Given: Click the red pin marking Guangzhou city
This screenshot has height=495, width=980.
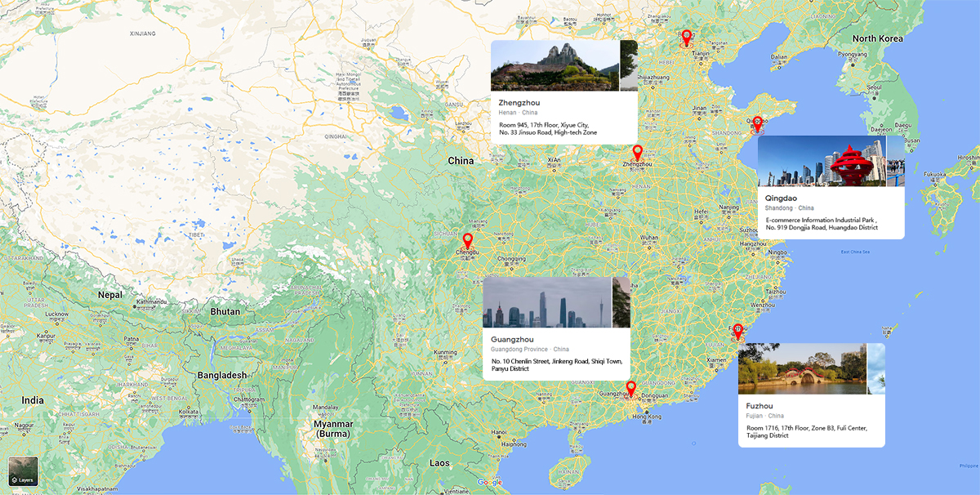Looking at the screenshot, I should click(630, 388).
